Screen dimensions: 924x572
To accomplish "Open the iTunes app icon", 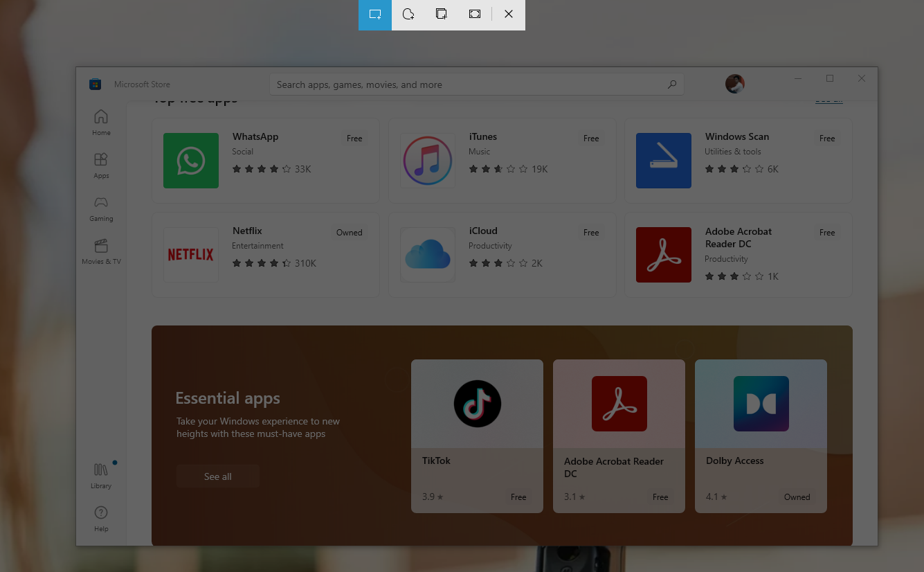I will pyautogui.click(x=428, y=161).
